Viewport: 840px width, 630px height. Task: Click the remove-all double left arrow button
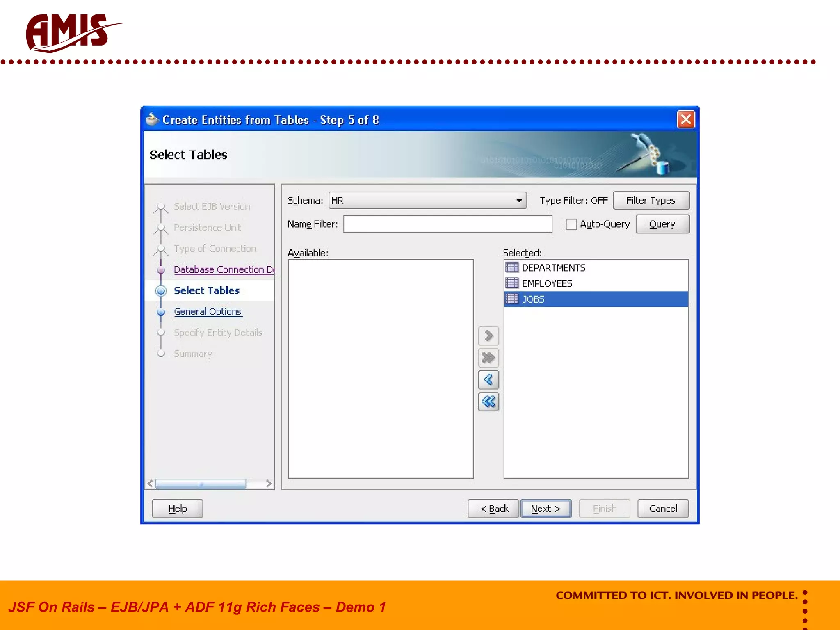pos(488,402)
